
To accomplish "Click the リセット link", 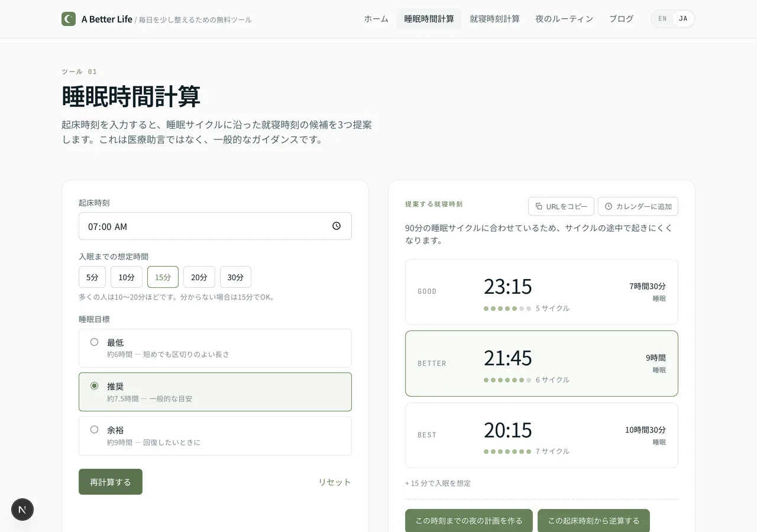I will pyautogui.click(x=335, y=482).
